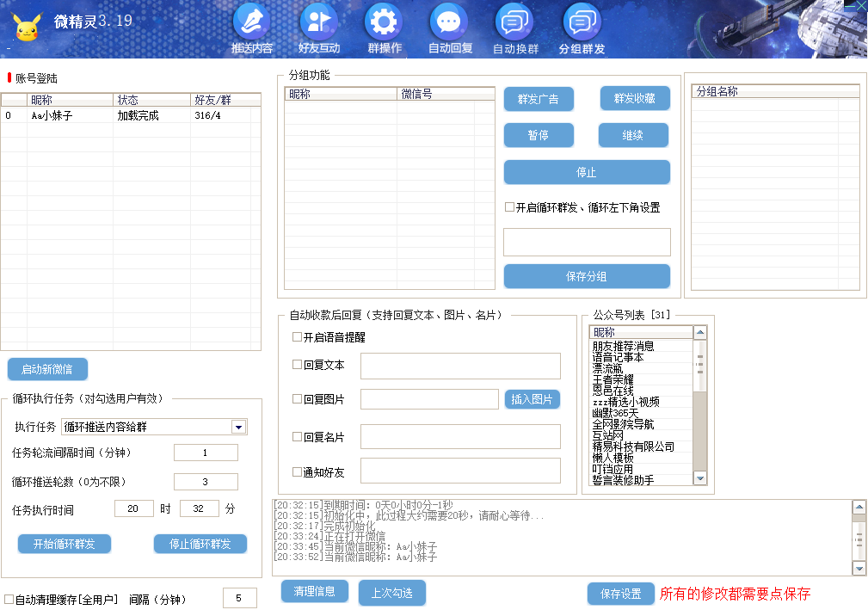Enable 自动清理缓存[全用户] option
Screen dimensions: 868x616
pos(11,599)
